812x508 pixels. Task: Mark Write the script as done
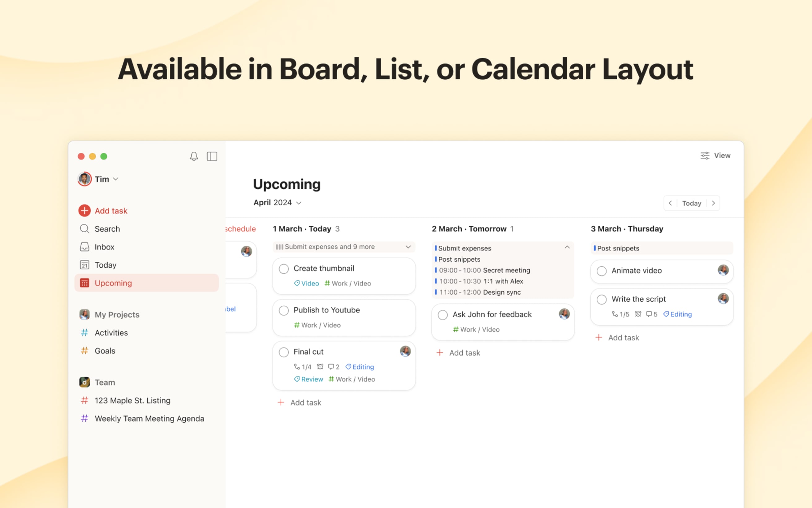point(602,299)
